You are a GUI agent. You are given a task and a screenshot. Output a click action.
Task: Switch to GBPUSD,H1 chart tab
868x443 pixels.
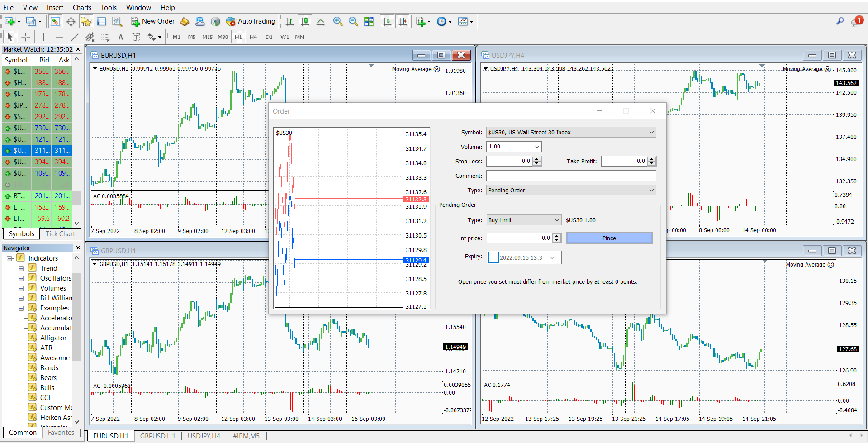[x=157, y=436]
